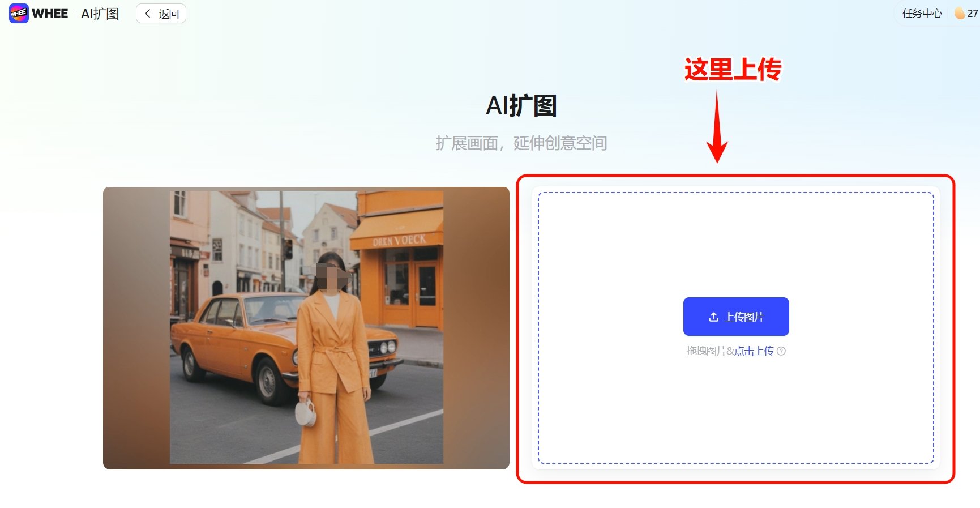Click the AI扩图 label in the header

[x=100, y=14]
